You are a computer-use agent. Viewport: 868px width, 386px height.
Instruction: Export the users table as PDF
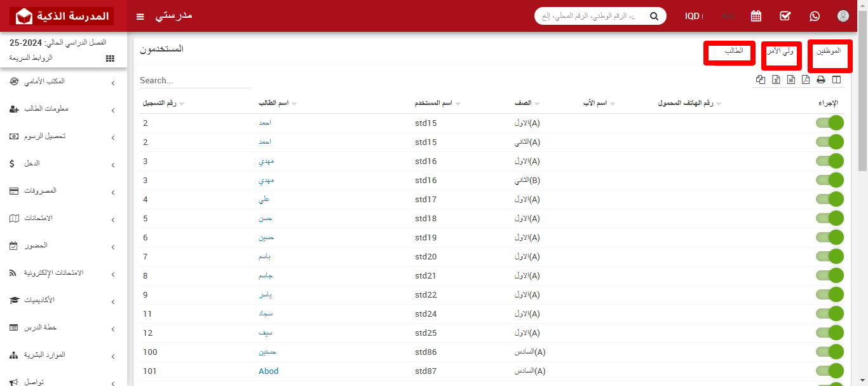coord(804,79)
